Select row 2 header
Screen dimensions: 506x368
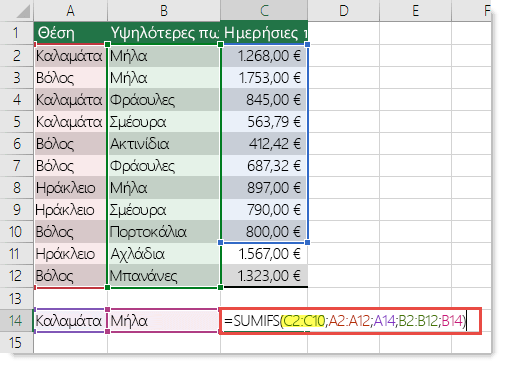click(17, 56)
